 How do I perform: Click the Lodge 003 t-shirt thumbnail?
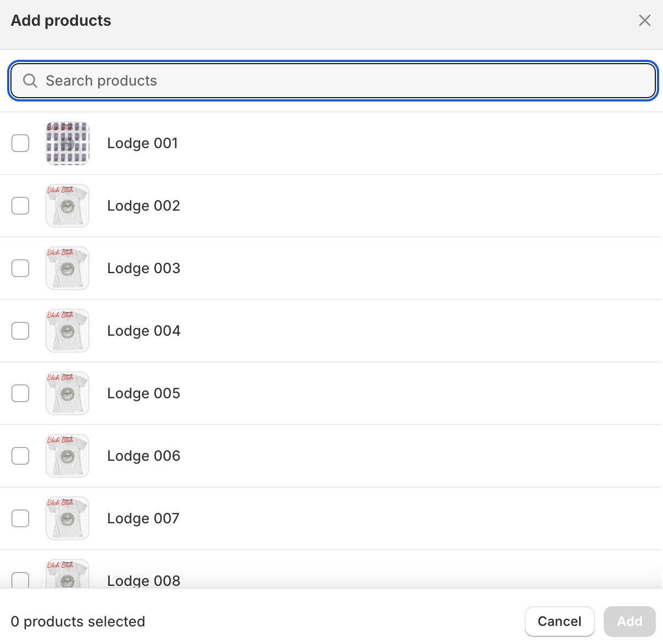click(x=68, y=268)
